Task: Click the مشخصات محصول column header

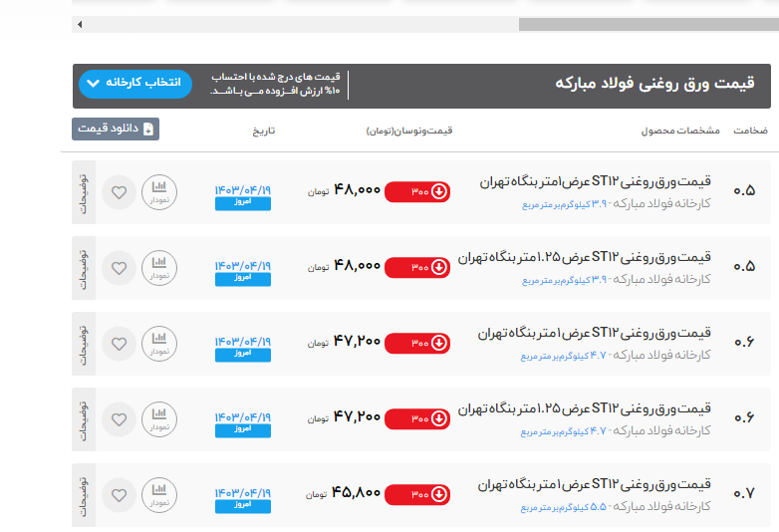Action: pos(672,132)
